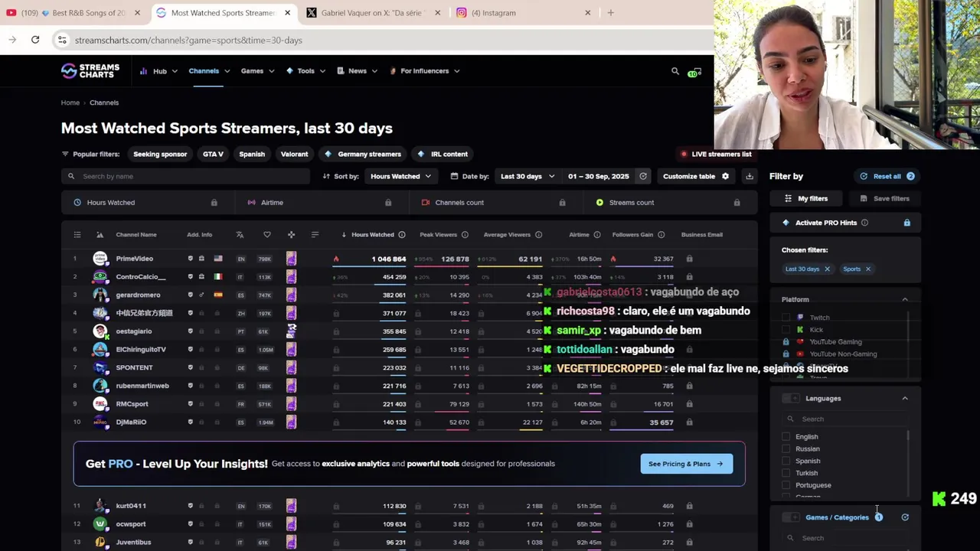This screenshot has height=551, width=980.
Task: Remove the Sports filter chip
Action: coord(867,269)
